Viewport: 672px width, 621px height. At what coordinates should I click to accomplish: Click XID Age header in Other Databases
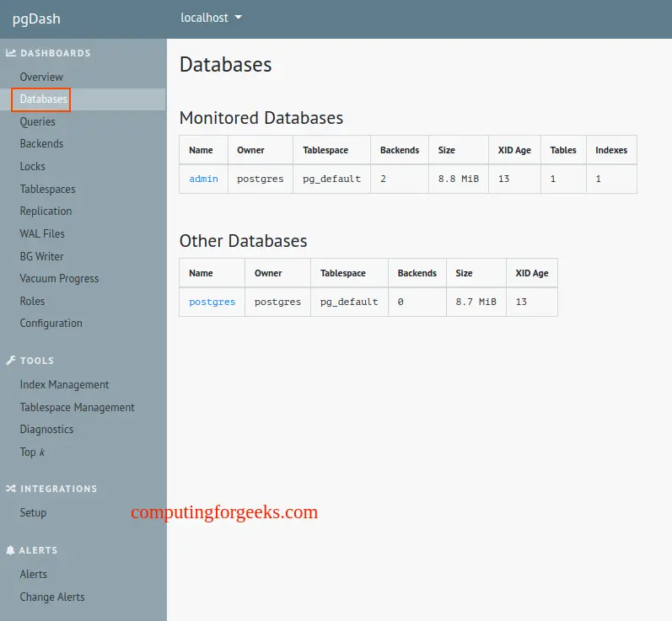pos(532,273)
